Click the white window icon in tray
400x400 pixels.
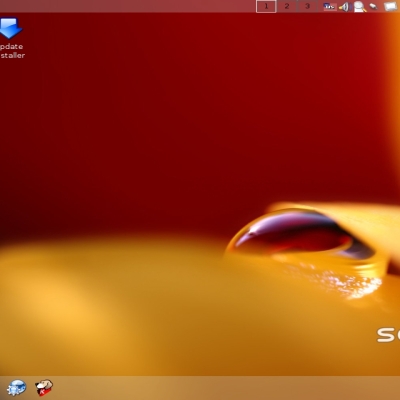[x=391, y=6]
